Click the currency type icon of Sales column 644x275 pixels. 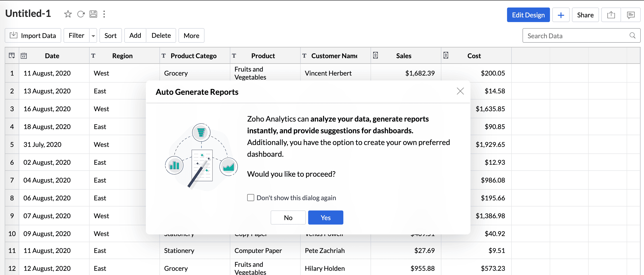[375, 55]
